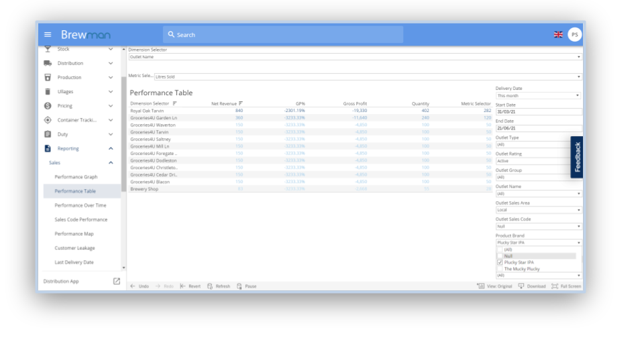
Task: Open Sales Code Performance report
Action: 81,220
